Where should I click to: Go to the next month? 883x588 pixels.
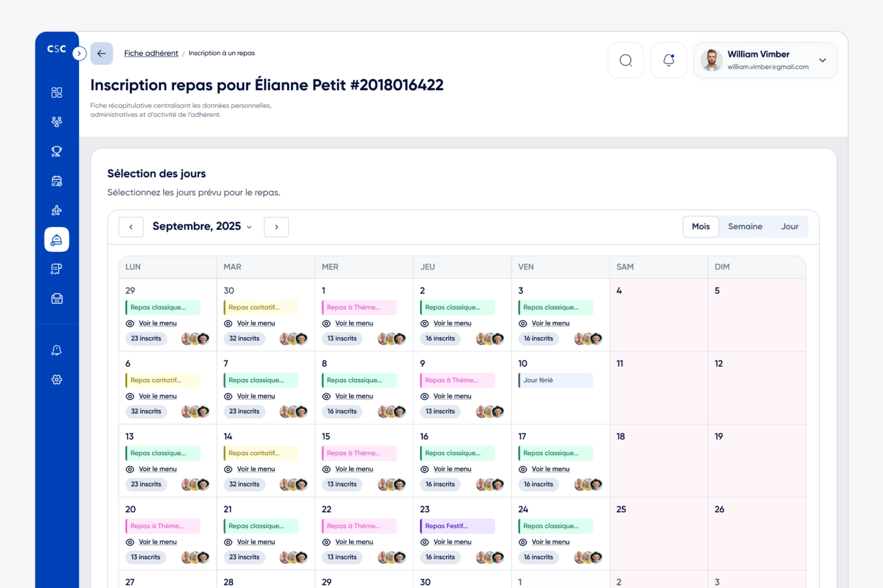[276, 227]
